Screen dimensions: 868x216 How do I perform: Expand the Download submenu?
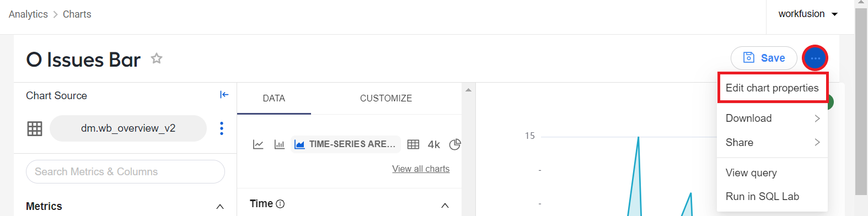772,118
